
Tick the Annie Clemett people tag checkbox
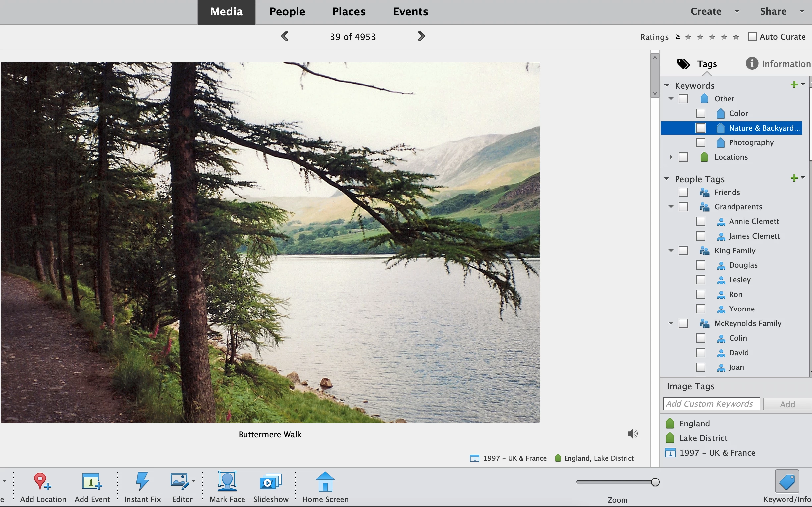tap(700, 221)
